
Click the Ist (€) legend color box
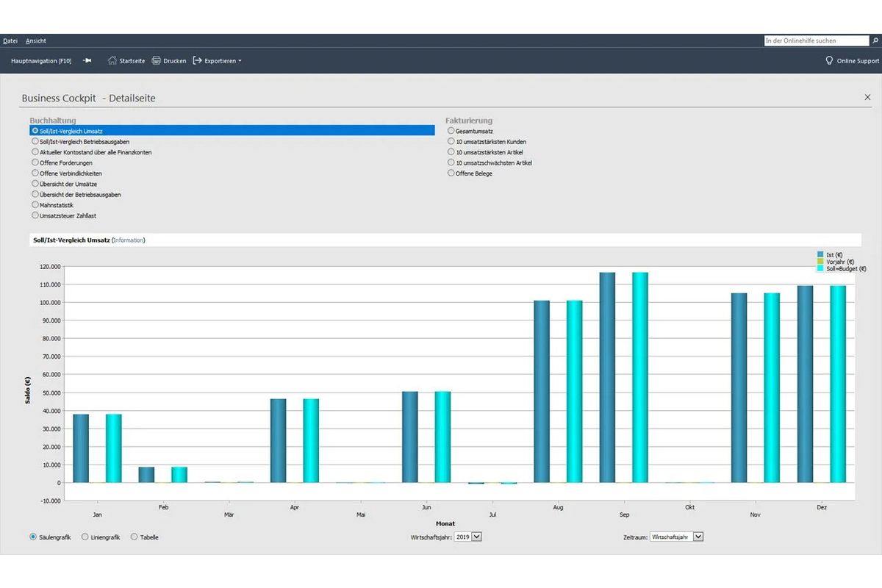point(820,254)
